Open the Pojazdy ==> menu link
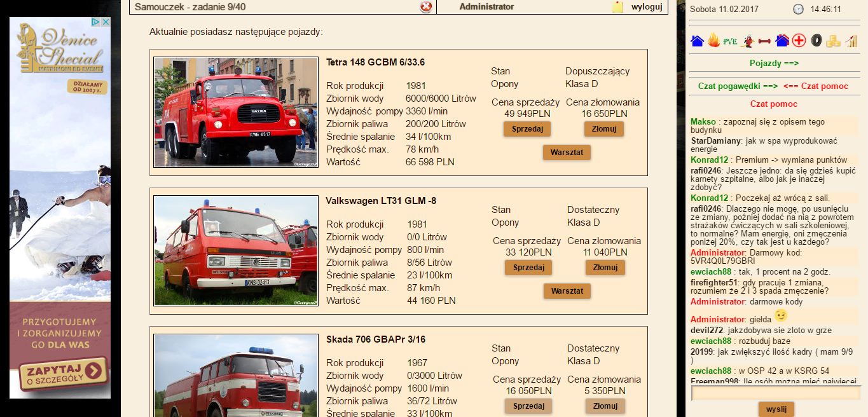The height and width of the screenshot is (417, 868). [774, 63]
